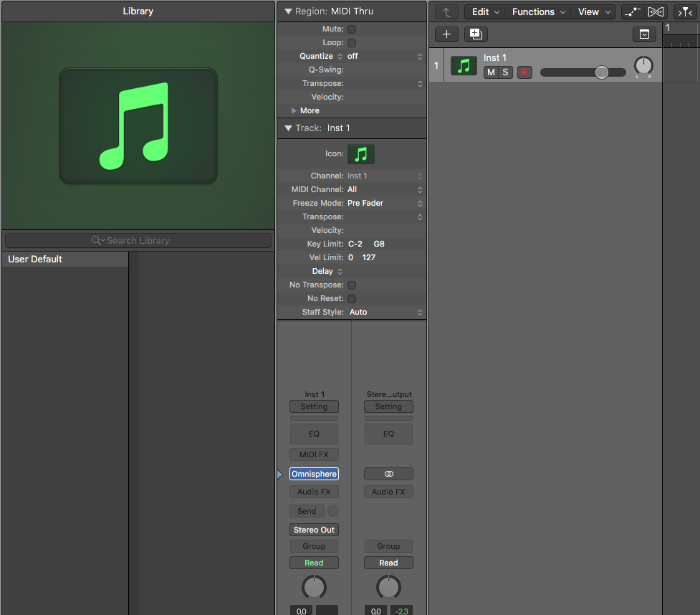
Task: Open the Channel Inst 1 dropdown
Action: pyautogui.click(x=385, y=176)
